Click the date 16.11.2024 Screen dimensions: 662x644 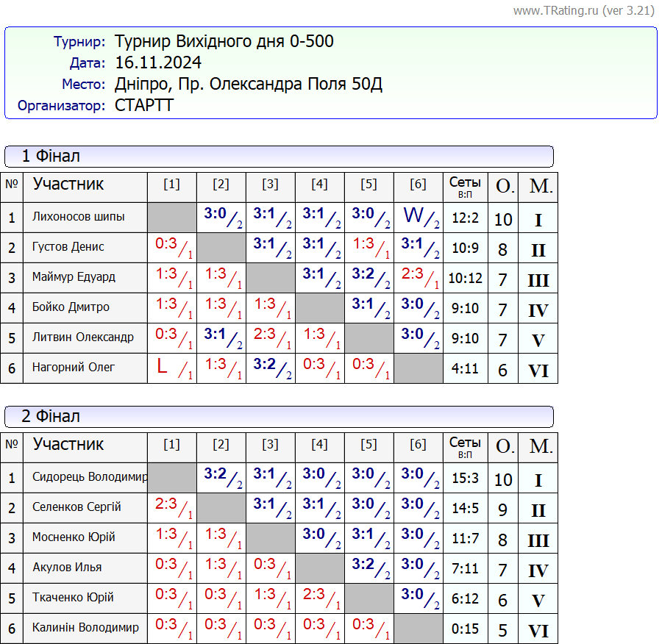coord(158,62)
